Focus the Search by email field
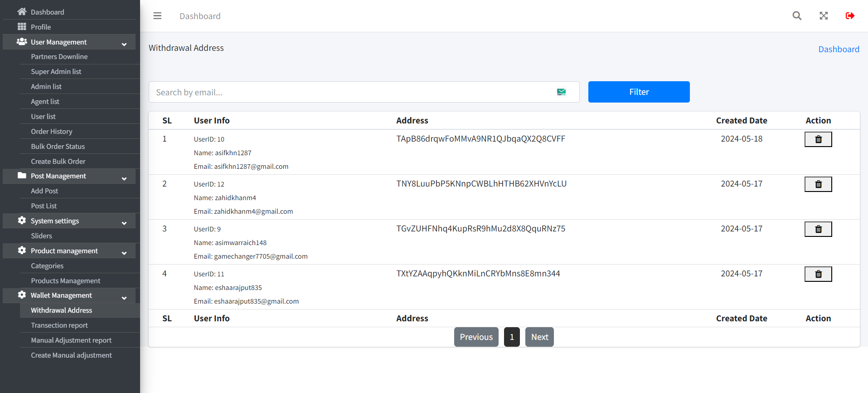 coord(354,92)
